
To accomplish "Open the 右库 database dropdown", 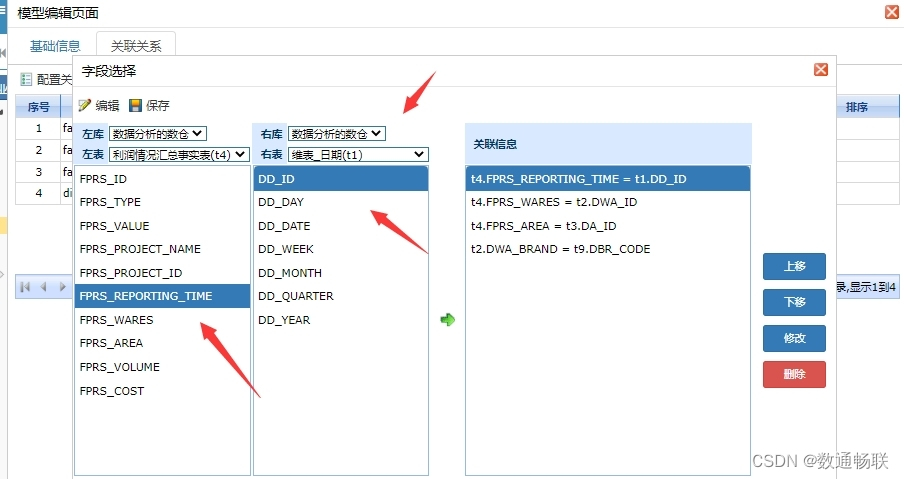I will 336,134.
